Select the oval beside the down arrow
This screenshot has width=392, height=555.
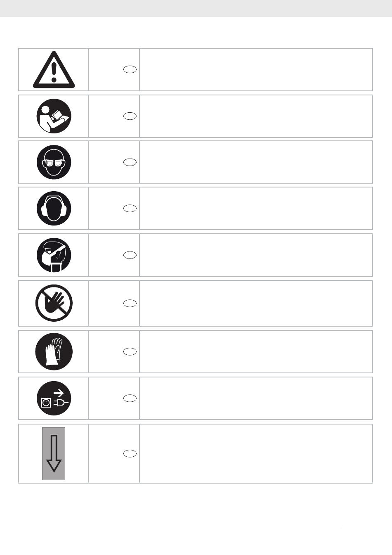click(x=130, y=453)
